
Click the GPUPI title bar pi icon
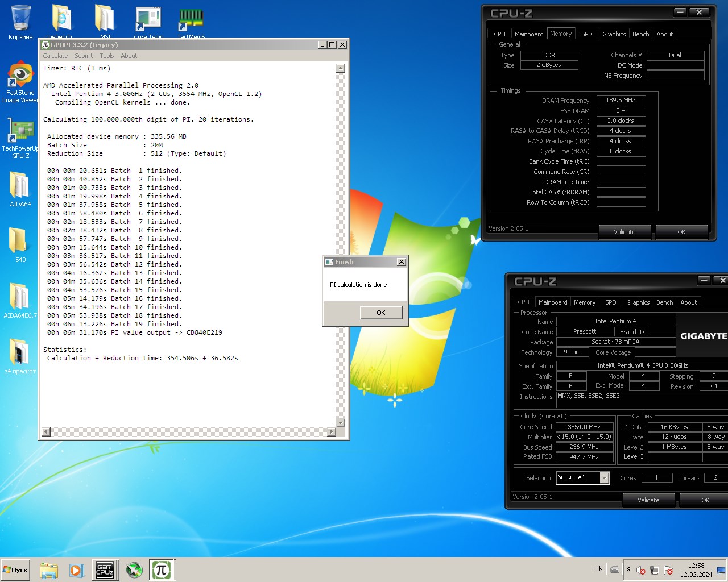click(x=45, y=45)
